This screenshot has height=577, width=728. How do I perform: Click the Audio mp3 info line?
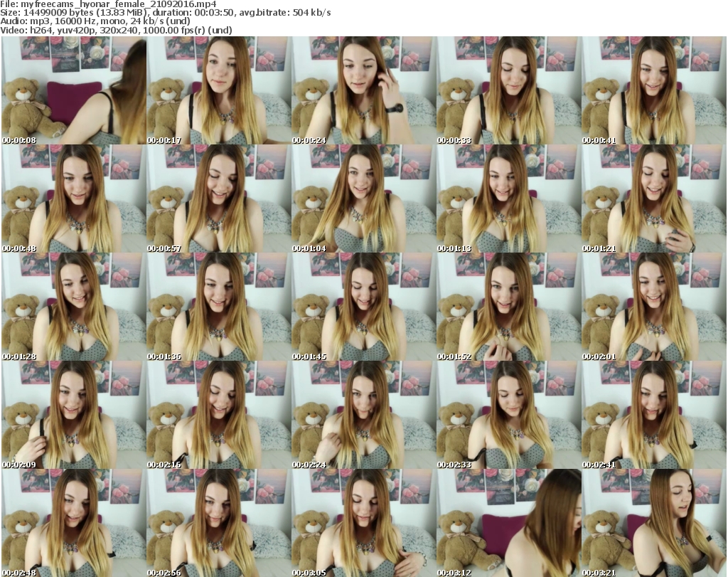pyautogui.click(x=95, y=21)
